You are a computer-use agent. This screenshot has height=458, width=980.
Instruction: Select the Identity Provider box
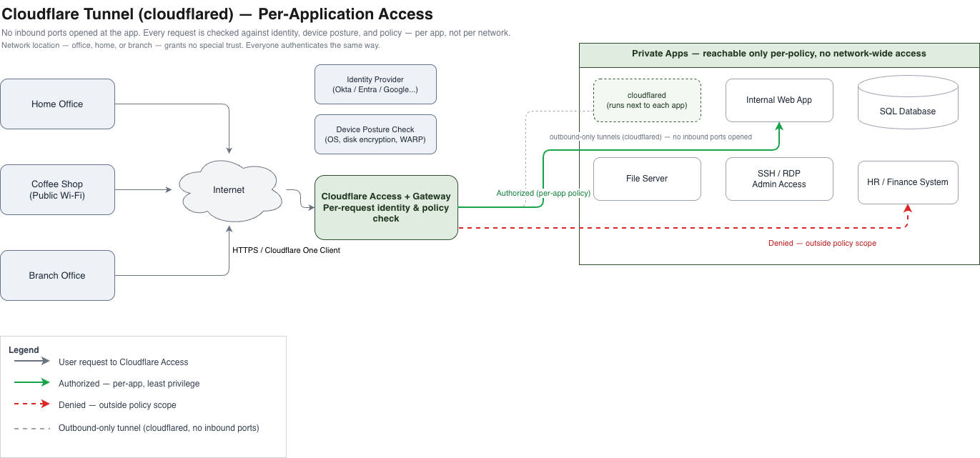pyautogui.click(x=375, y=84)
